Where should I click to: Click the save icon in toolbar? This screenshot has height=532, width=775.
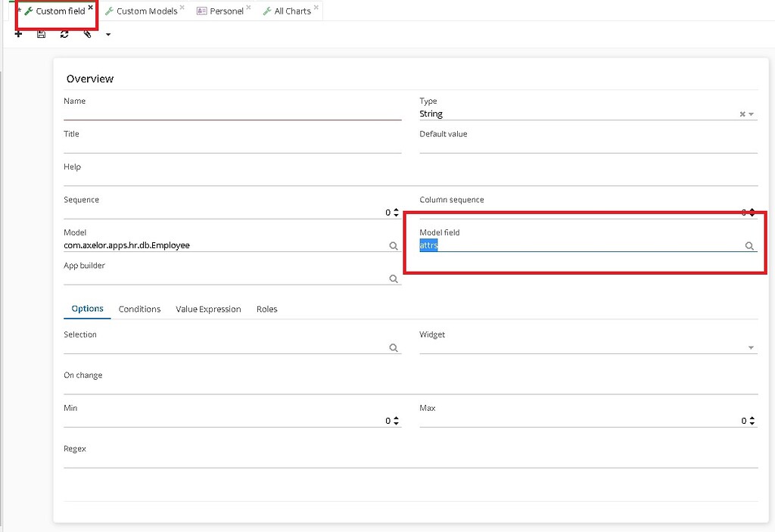pyautogui.click(x=42, y=34)
